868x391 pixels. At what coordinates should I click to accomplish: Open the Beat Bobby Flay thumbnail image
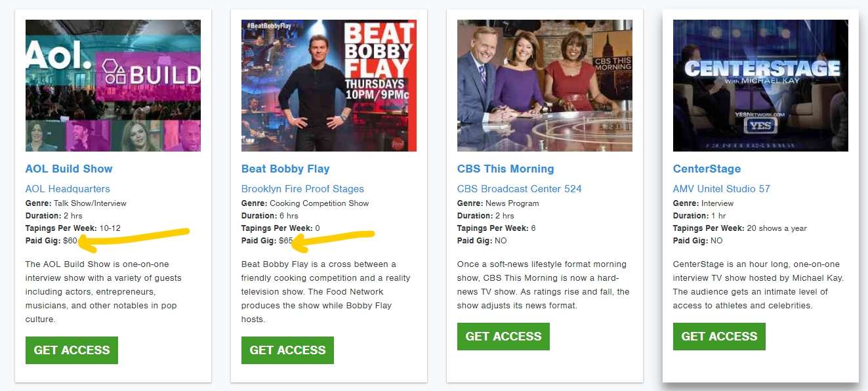pos(329,85)
